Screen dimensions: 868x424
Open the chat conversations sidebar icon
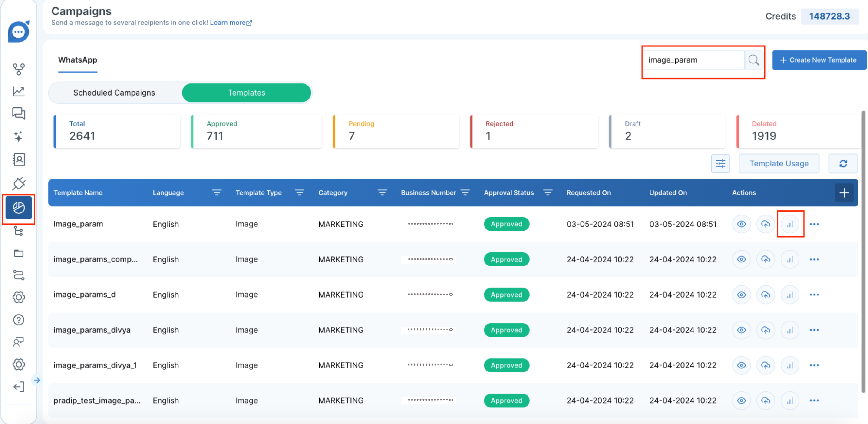pos(19,114)
